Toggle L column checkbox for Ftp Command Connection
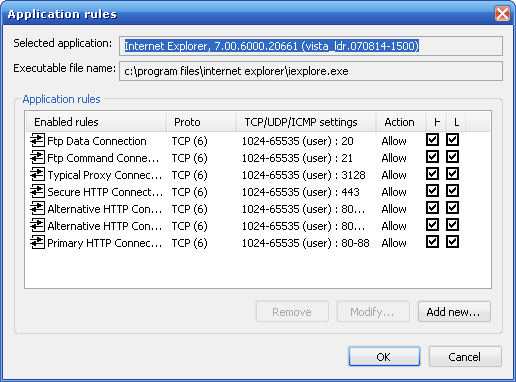The height and width of the screenshot is (382, 516). (452, 157)
